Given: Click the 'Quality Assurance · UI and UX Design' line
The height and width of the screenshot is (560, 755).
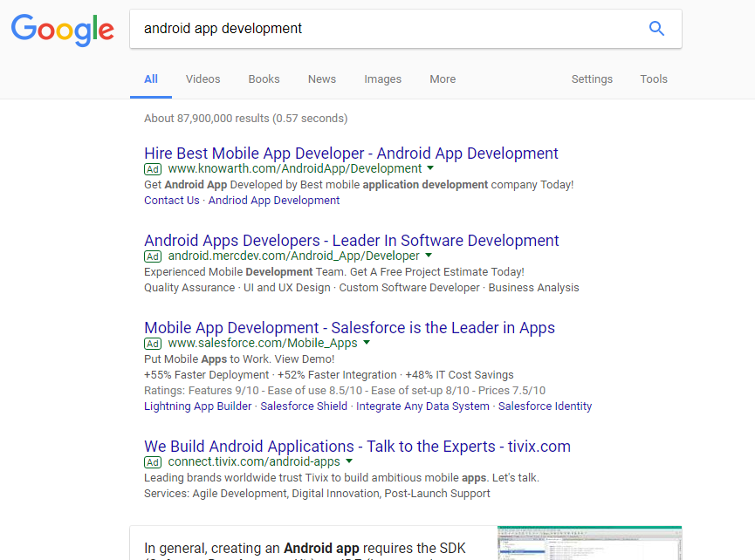Looking at the screenshot, I should (361, 287).
